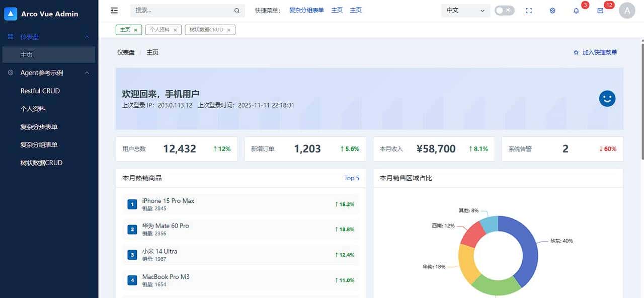The image size is (644, 298).
Task: Open the notifications bell
Action: click(x=576, y=10)
